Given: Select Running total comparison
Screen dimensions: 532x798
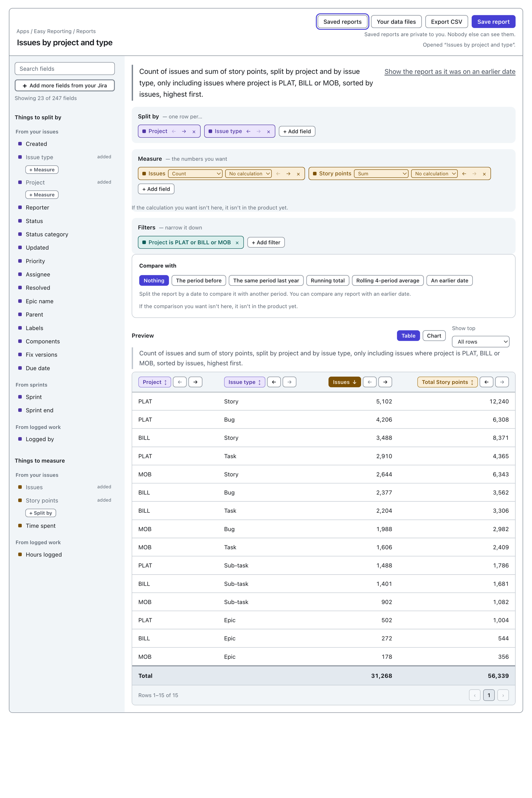Looking at the screenshot, I should [x=328, y=281].
